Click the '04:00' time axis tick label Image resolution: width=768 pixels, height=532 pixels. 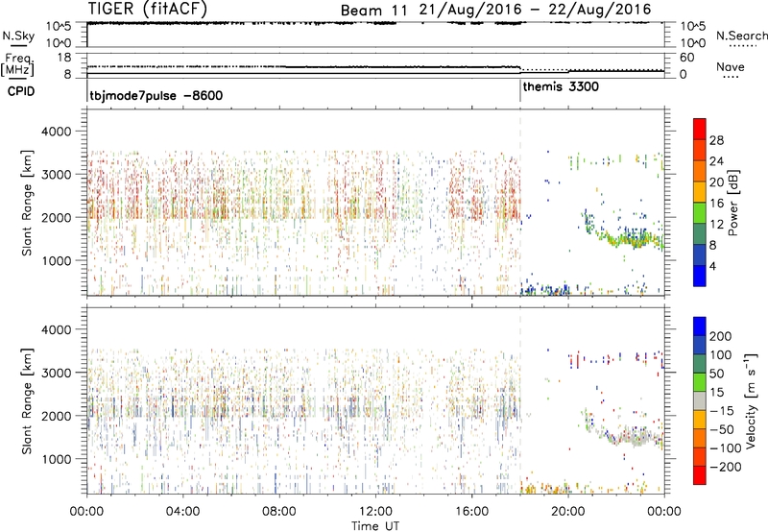(x=182, y=512)
